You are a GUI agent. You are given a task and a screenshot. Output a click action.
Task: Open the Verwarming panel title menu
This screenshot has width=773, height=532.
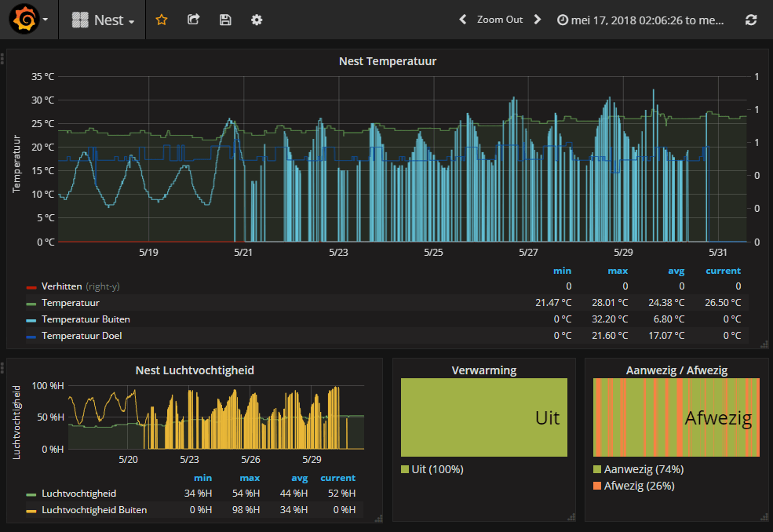[484, 370]
